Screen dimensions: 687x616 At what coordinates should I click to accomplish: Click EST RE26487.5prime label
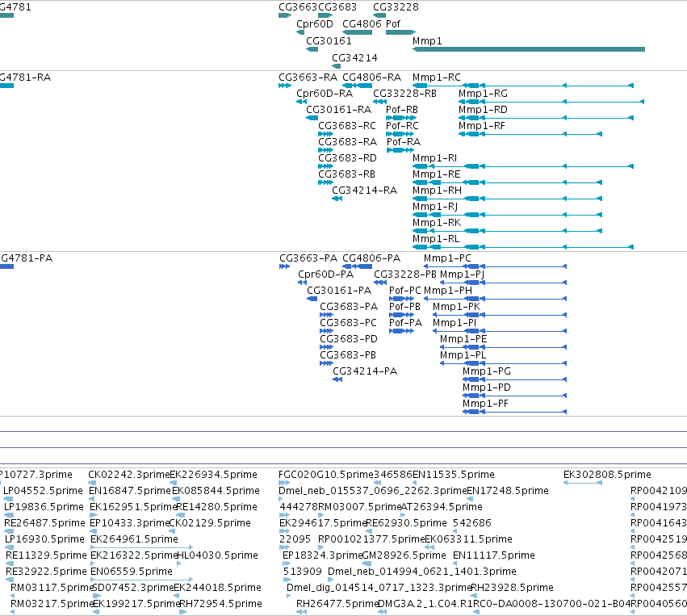[x=44, y=523]
